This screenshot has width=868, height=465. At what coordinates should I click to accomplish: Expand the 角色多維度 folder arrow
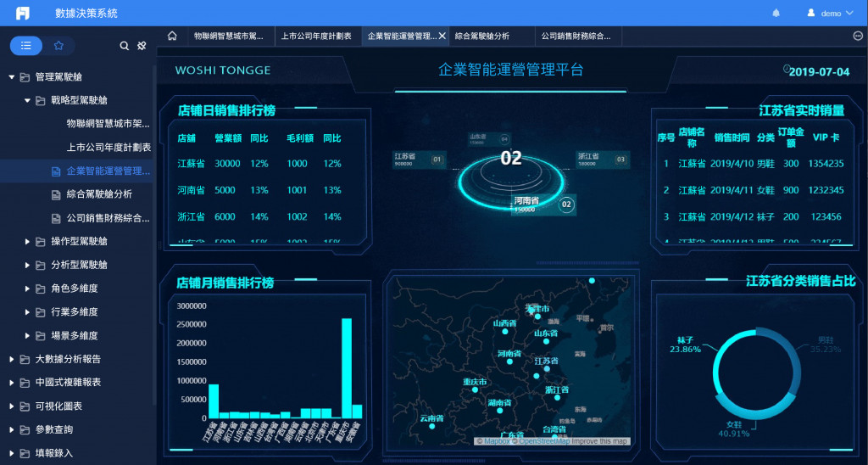(x=27, y=289)
